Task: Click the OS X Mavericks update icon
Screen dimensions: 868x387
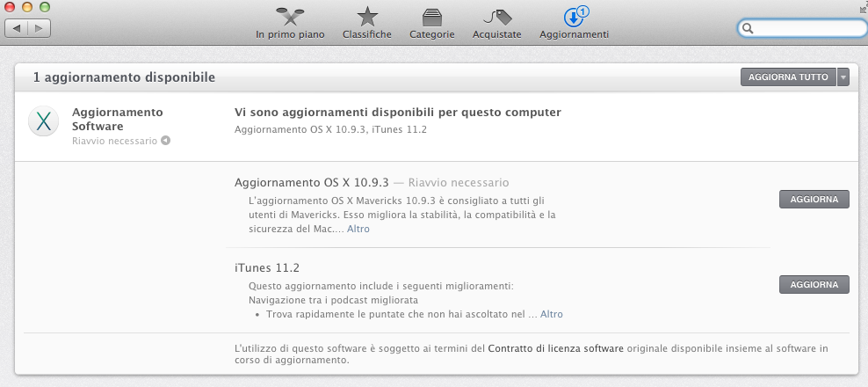Action: pos(44,120)
